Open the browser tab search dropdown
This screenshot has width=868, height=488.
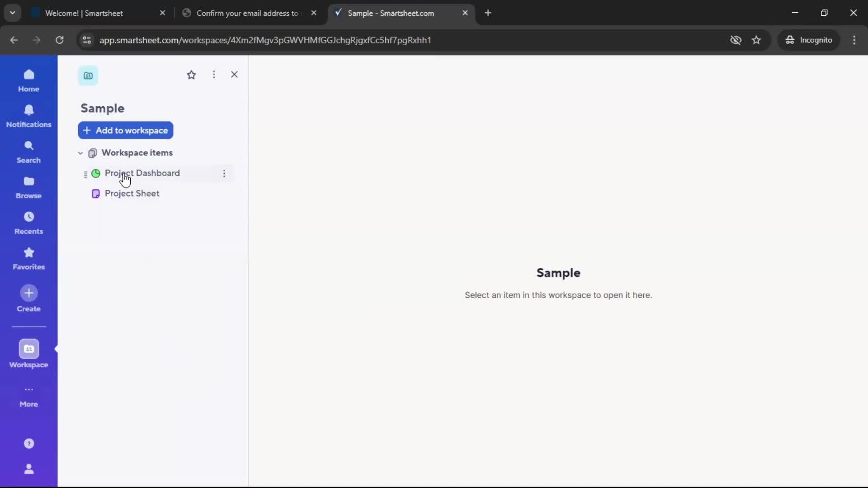(x=12, y=13)
